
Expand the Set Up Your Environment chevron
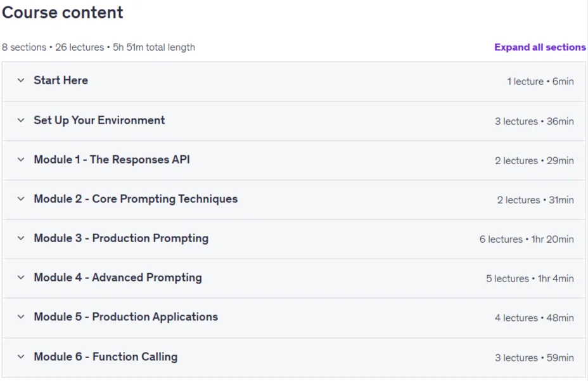point(21,120)
